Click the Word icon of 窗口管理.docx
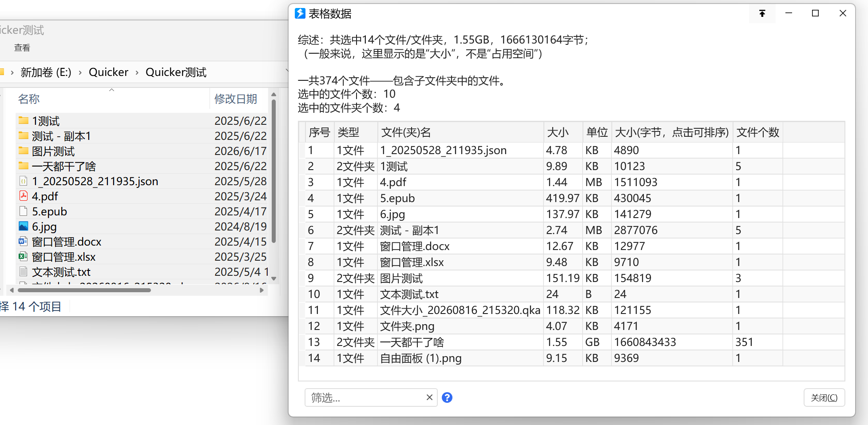868x425 pixels. [x=23, y=241]
